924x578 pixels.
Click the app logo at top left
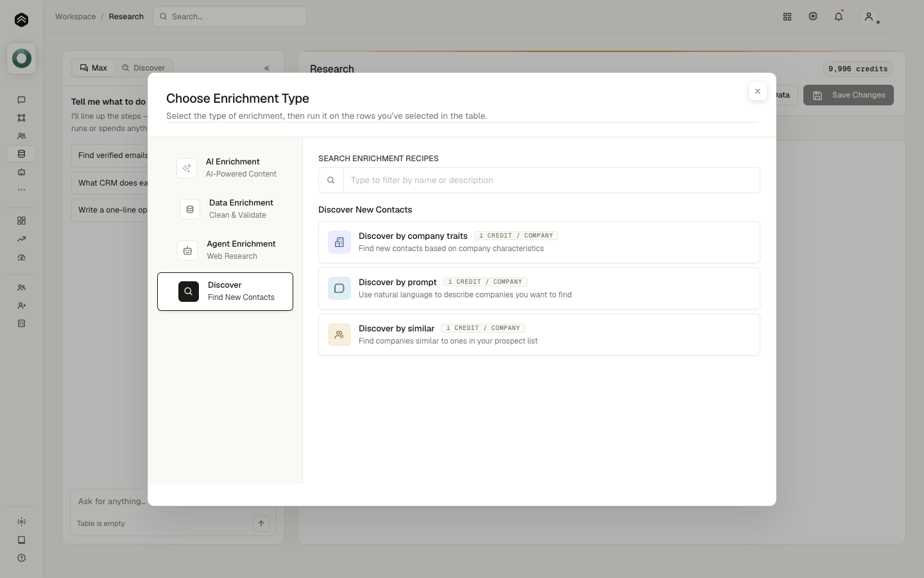tap(21, 20)
